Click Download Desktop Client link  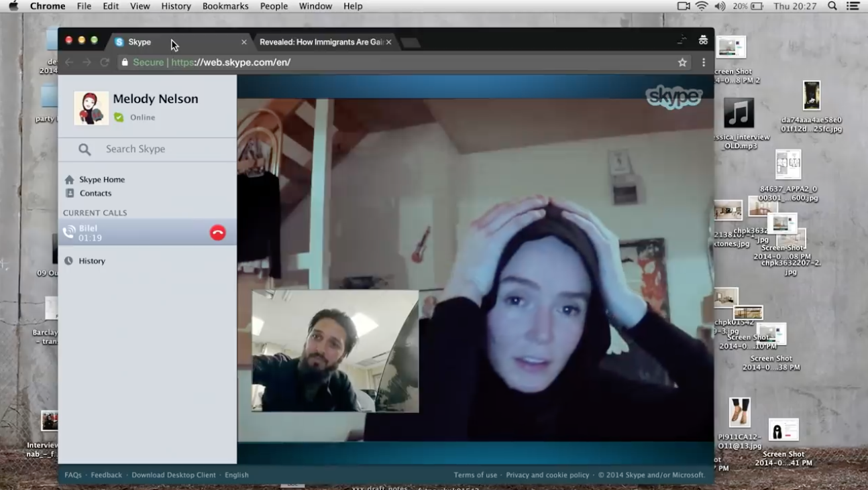click(x=174, y=475)
